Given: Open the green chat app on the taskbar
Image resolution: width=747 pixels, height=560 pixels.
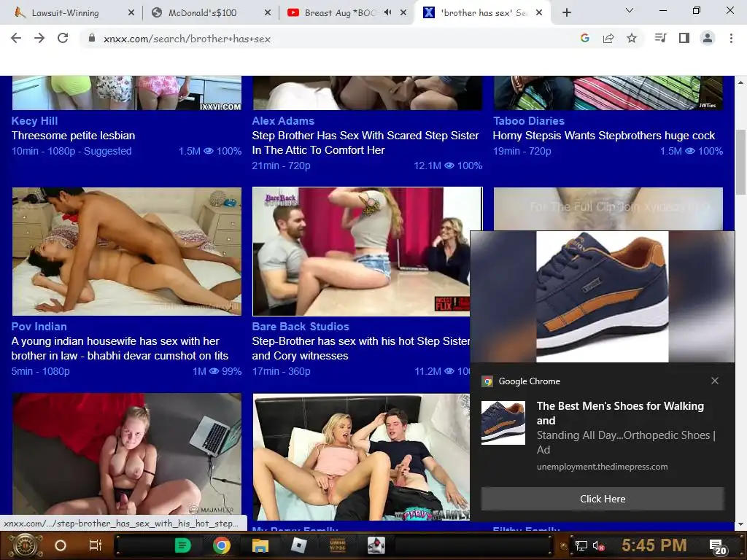Looking at the screenshot, I should tap(182, 545).
